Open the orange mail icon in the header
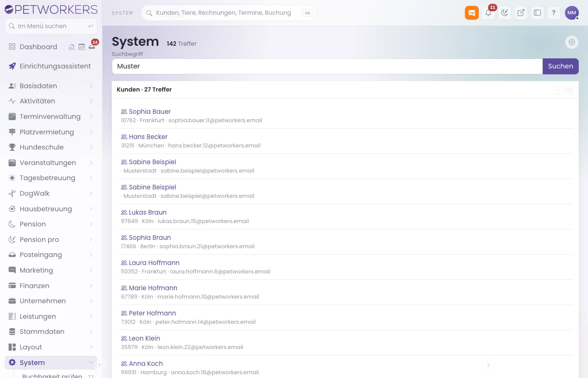This screenshot has width=588, height=378. 472,13
